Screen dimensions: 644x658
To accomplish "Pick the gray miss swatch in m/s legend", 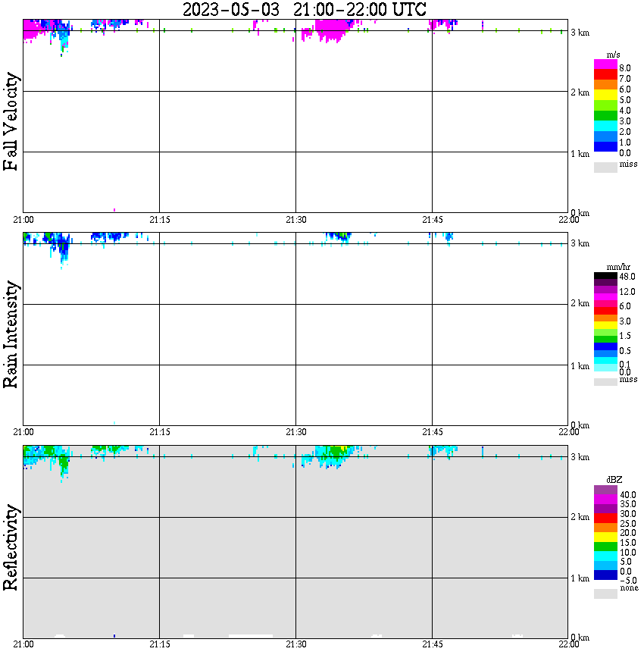I will point(605,167).
